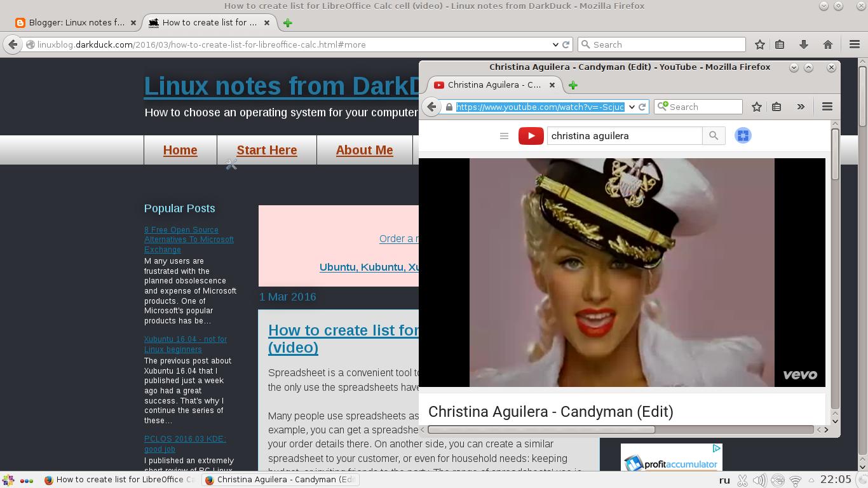Switch to Christina Aguilera taskbar window

(x=280, y=480)
